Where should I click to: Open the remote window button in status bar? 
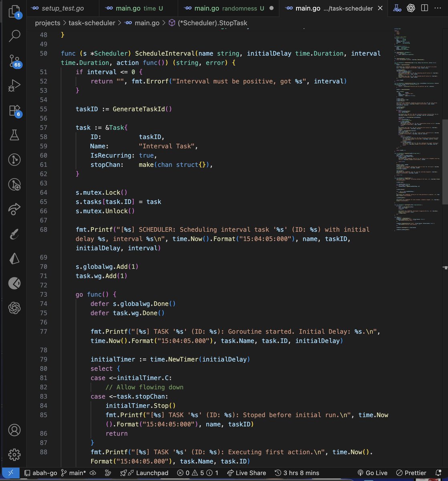click(11, 473)
